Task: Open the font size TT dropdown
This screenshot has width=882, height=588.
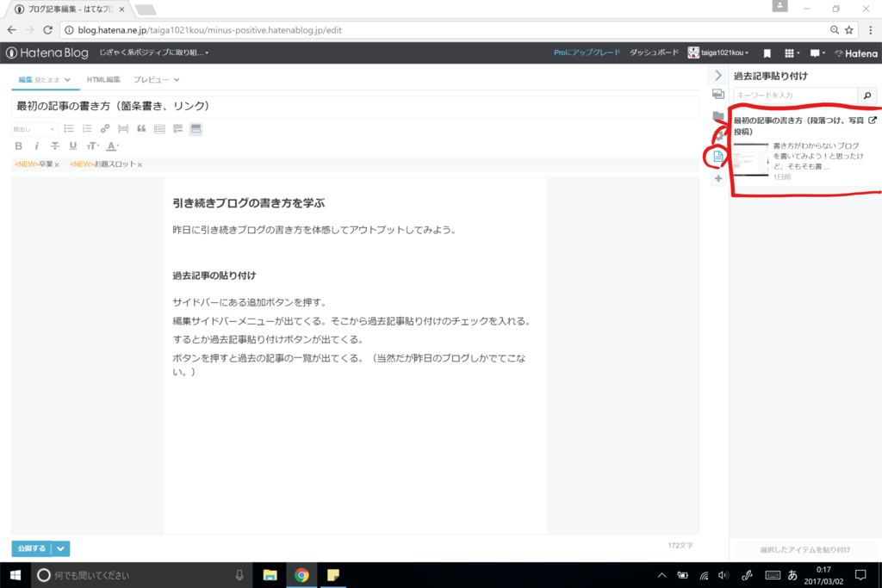Action: pos(90,146)
